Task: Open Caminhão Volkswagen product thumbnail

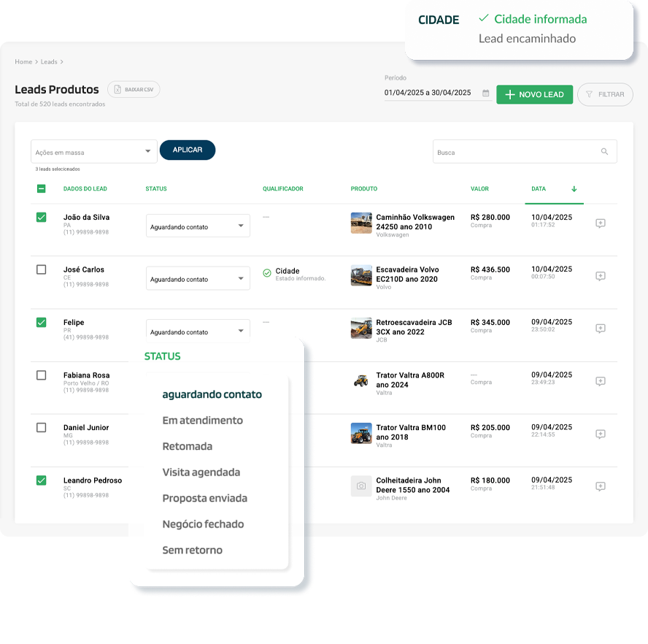Action: pos(361,223)
